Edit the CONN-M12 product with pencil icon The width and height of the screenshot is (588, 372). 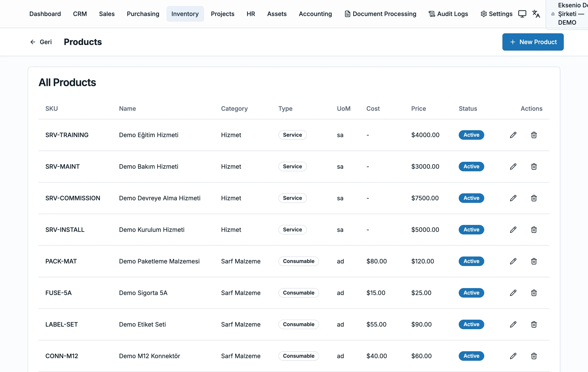point(513,356)
